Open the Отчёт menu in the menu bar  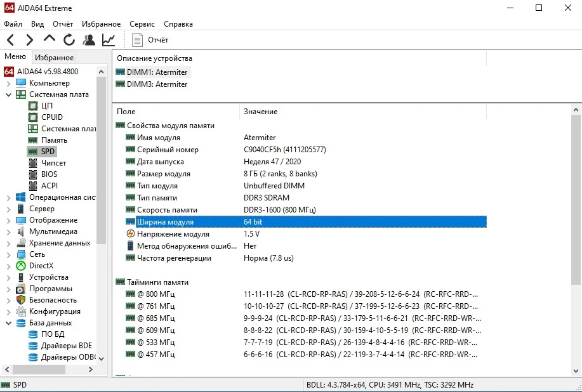pyautogui.click(x=63, y=24)
